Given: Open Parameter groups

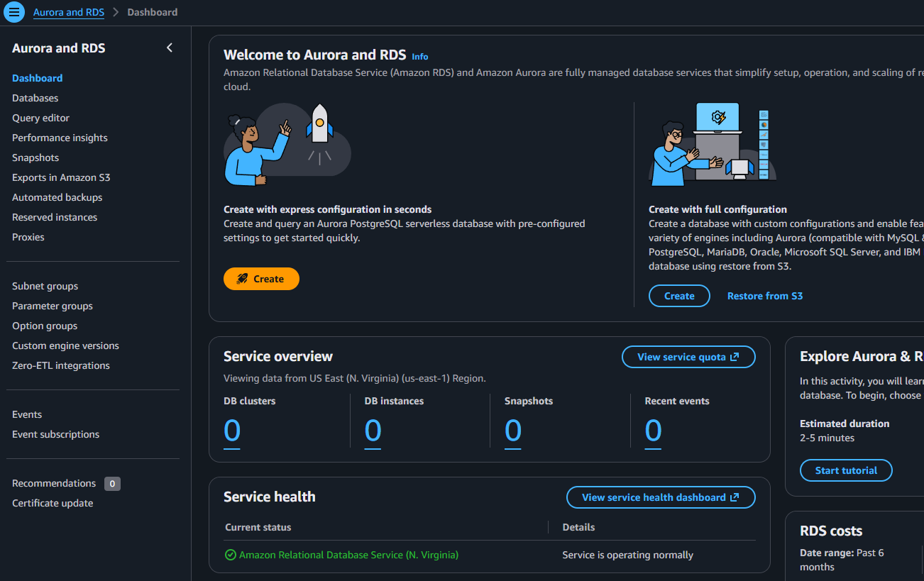Looking at the screenshot, I should [x=53, y=306].
